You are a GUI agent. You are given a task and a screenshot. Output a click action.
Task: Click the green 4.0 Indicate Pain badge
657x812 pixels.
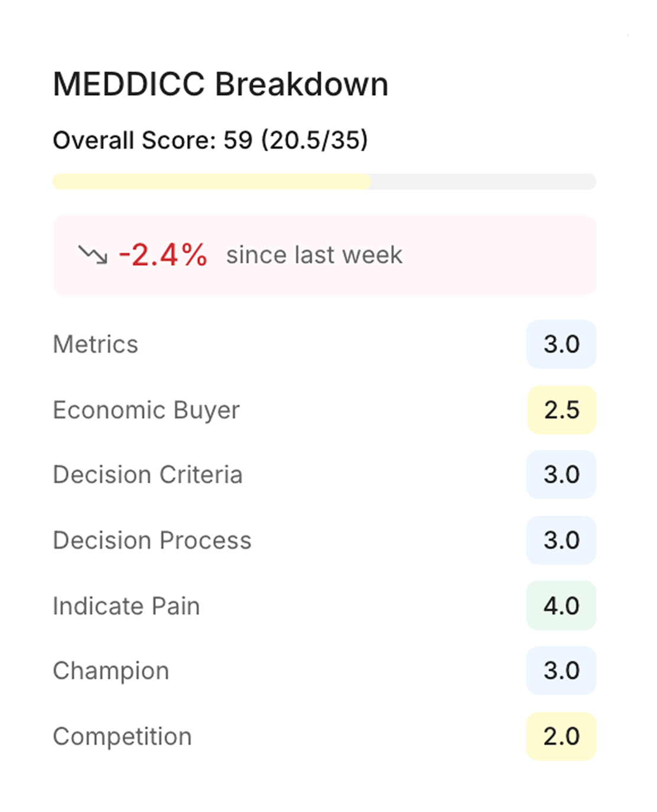[x=561, y=606]
